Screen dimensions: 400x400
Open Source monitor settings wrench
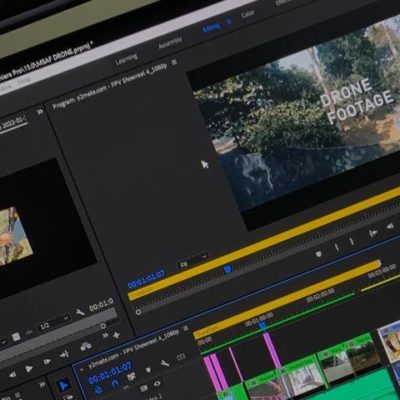point(80,312)
